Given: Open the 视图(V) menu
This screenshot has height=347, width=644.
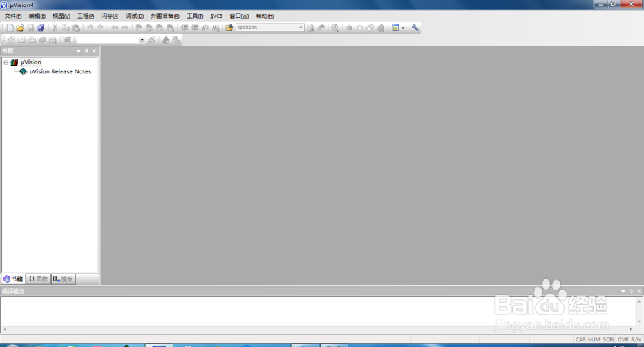Looking at the screenshot, I should point(61,16).
